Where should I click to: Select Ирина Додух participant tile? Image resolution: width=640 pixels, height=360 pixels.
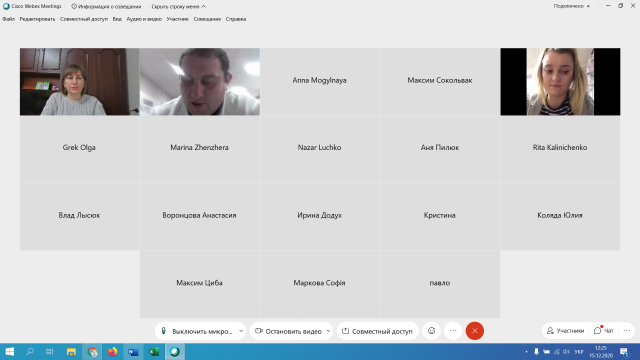320,217
